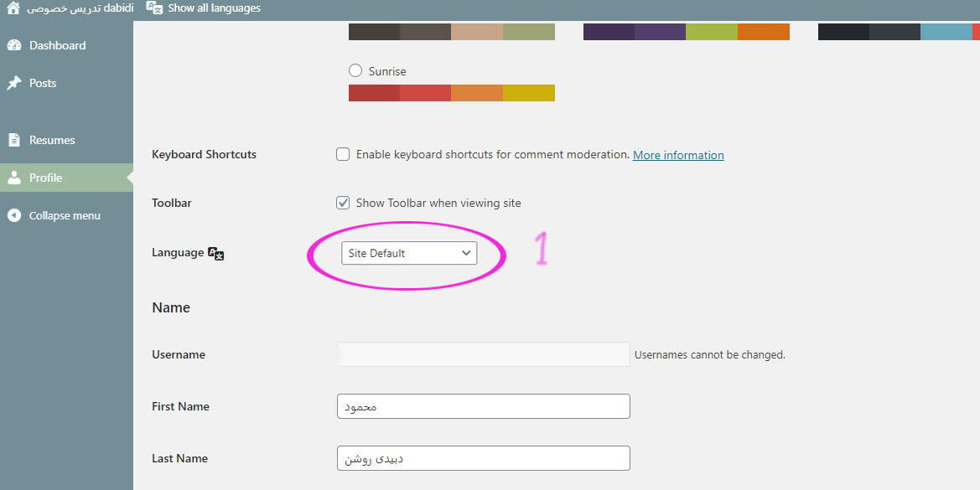Click the Resumes document icon

pos(13,139)
